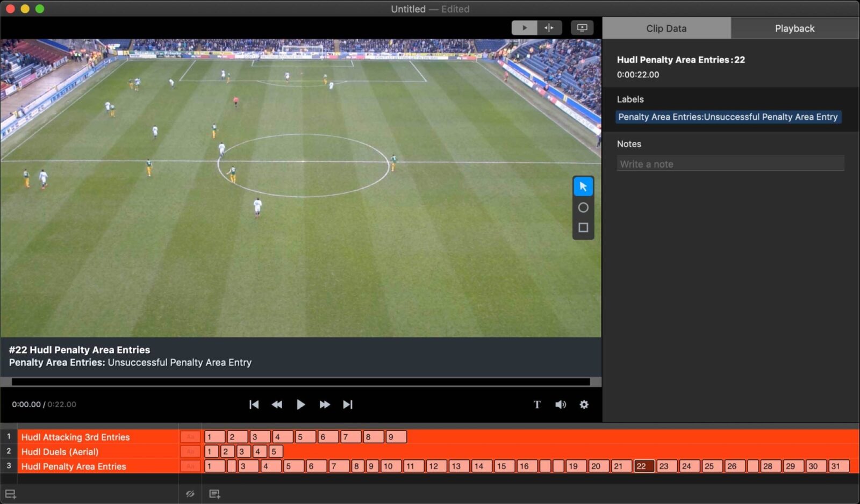This screenshot has height=504, width=860.
Task: Click the add note icon in the bottom bar
Action: [x=215, y=493]
